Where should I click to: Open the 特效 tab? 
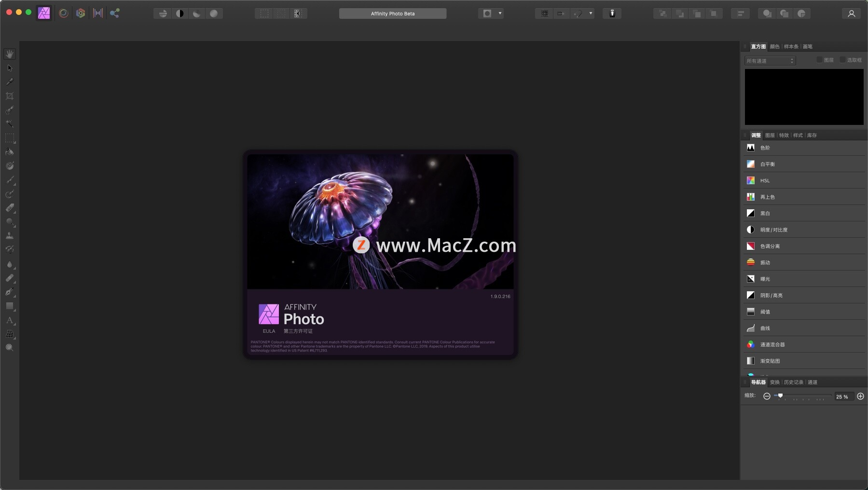point(784,136)
